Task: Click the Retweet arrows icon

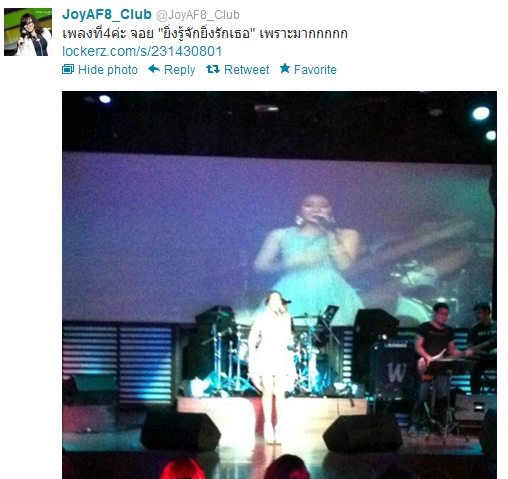Action: pyautogui.click(x=213, y=69)
